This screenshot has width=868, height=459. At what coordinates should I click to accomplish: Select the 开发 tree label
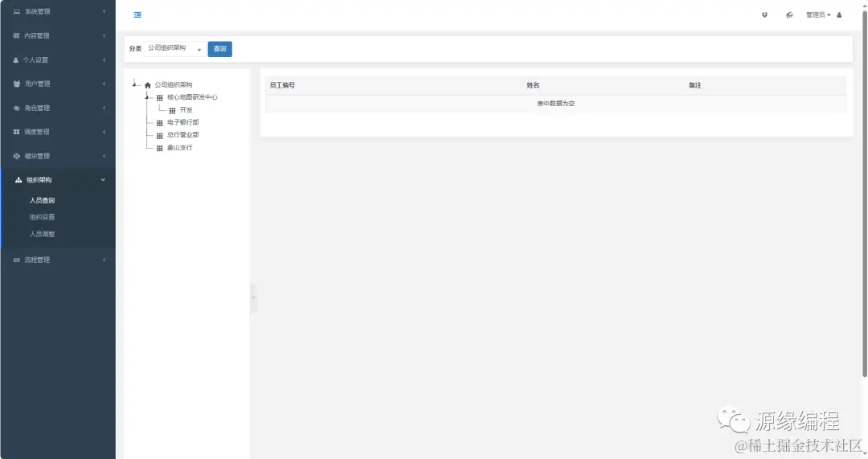(x=186, y=109)
